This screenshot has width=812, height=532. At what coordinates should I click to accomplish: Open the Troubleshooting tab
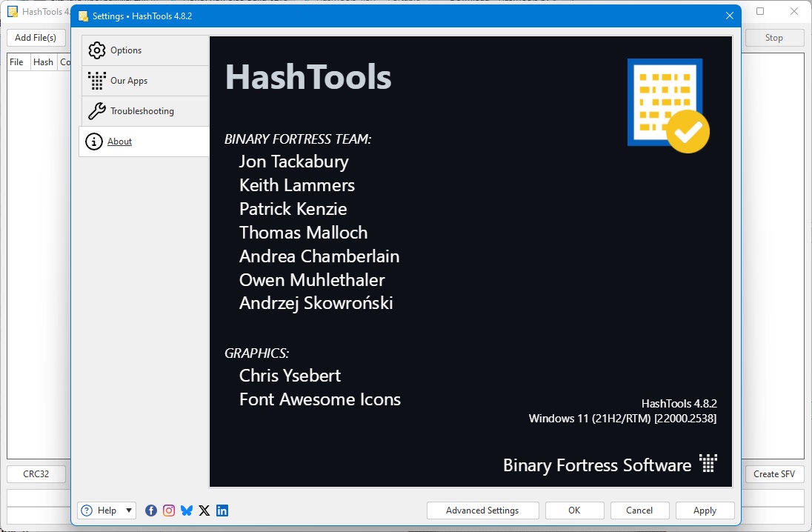click(145, 111)
